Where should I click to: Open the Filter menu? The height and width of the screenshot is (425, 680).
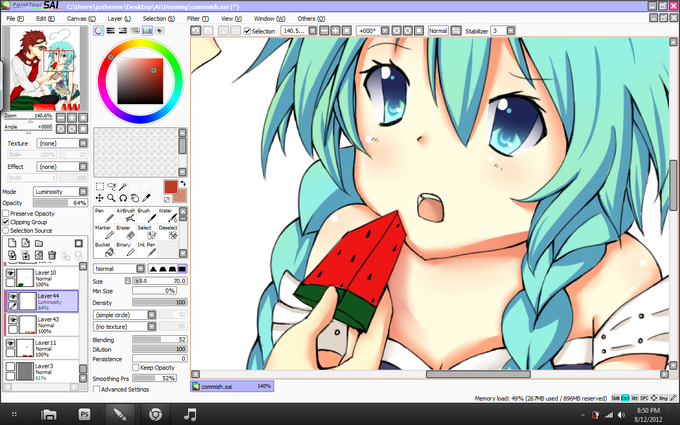click(198, 19)
